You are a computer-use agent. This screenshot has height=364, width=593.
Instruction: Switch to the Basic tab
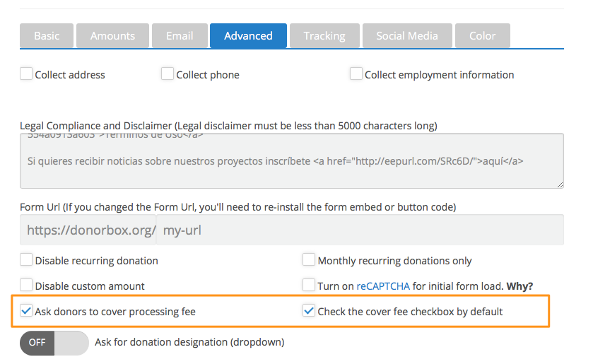point(47,35)
